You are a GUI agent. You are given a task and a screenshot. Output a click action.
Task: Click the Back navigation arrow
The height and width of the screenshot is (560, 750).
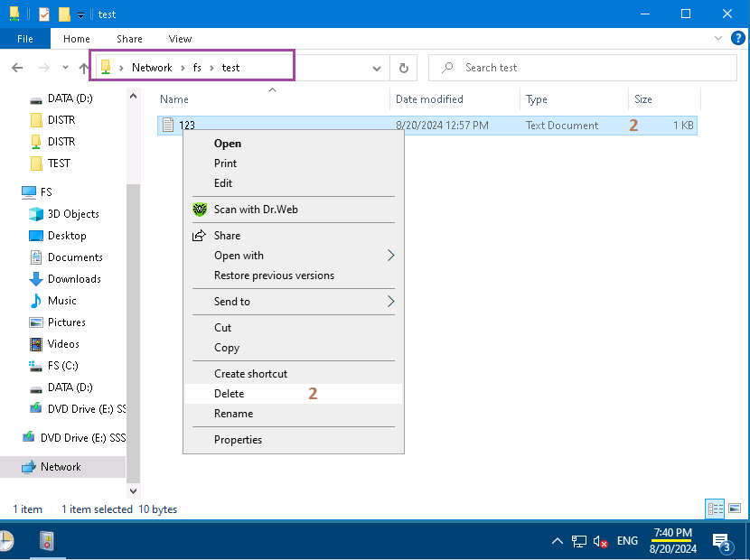[x=17, y=68]
